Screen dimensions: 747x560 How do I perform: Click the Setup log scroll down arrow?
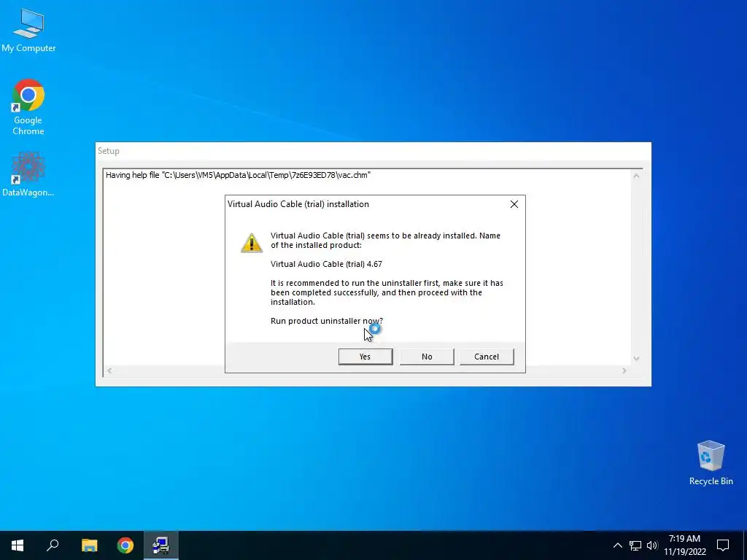click(x=636, y=359)
